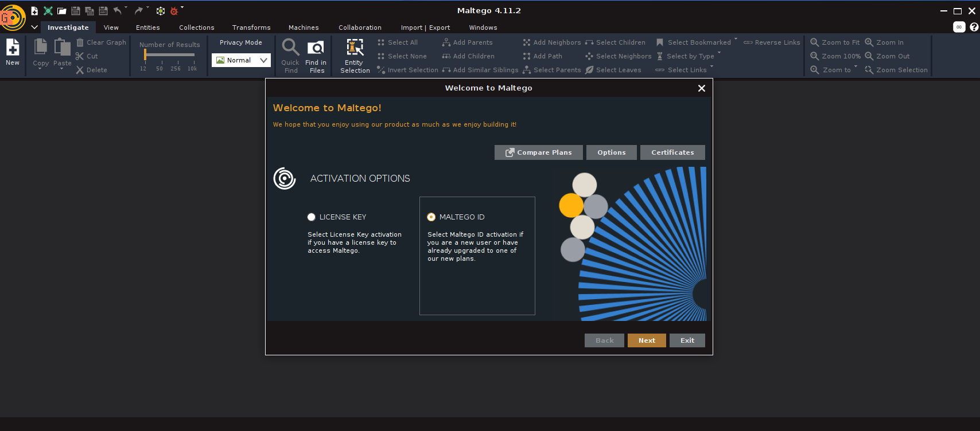Close the Welcome to Maltego dialog
This screenshot has height=431, width=980.
point(701,88)
